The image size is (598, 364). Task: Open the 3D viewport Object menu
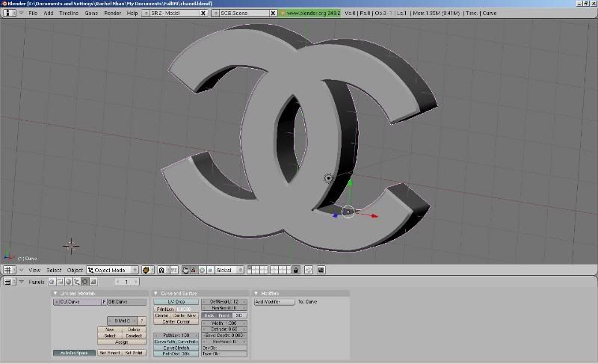pos(75,270)
